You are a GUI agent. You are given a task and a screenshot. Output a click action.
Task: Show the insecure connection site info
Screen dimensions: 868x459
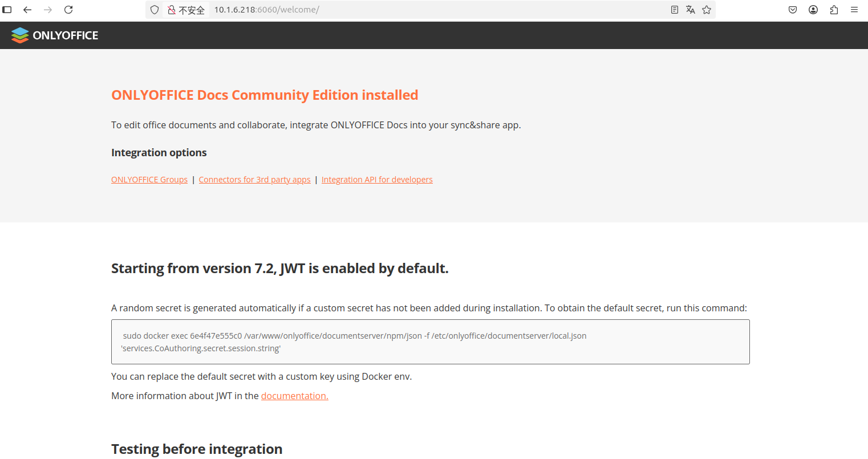[186, 10]
